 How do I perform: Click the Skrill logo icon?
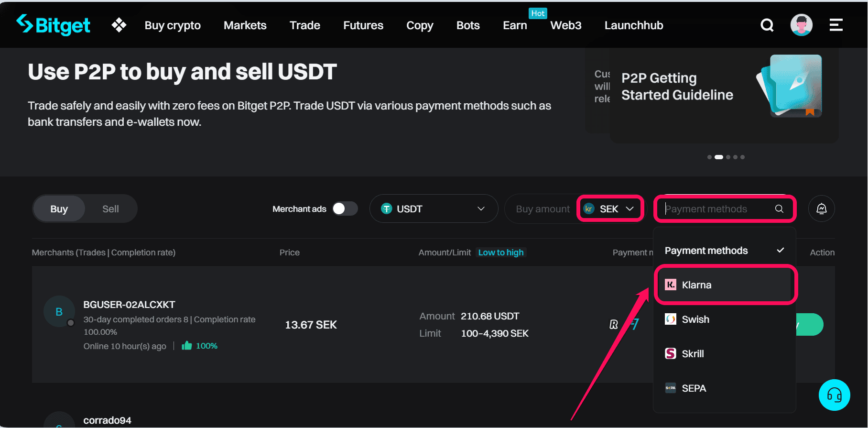(x=671, y=354)
